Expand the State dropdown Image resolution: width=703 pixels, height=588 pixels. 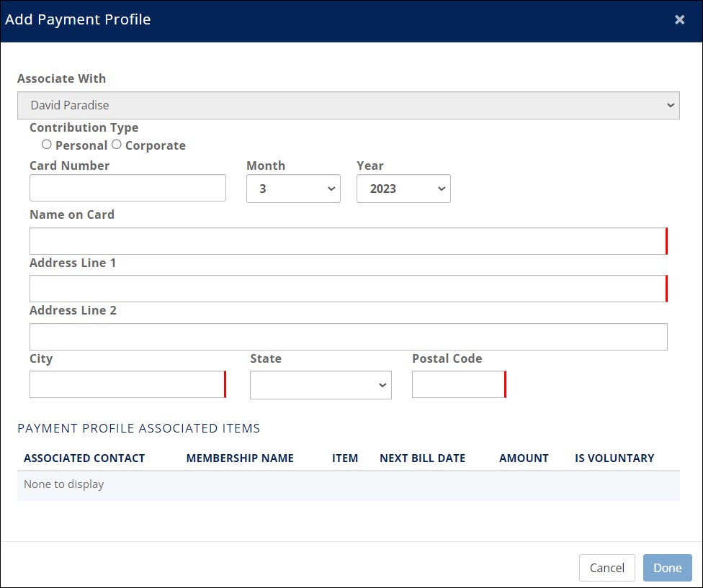pos(321,385)
